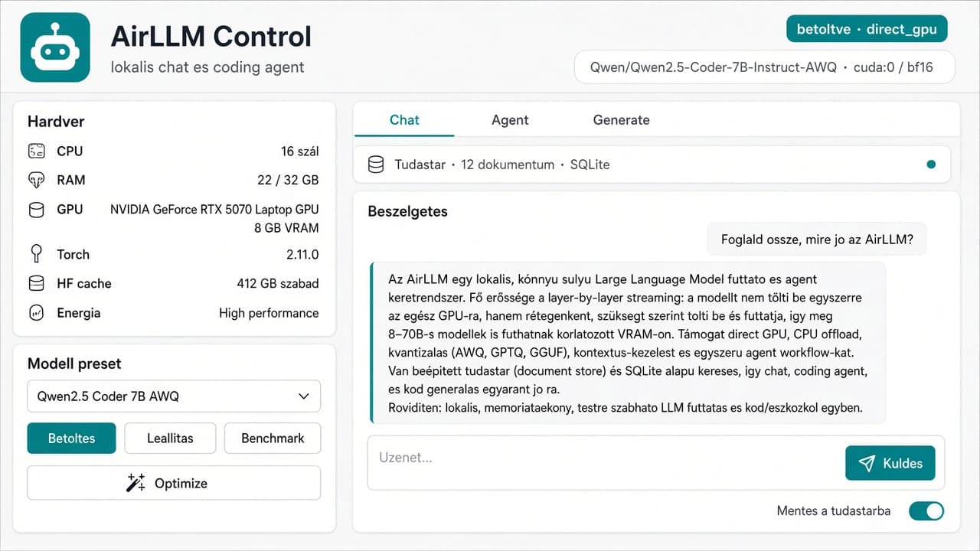Open the Qwen2.5 Coder 7B AWQ preset dropdown
Viewport: 980px width, 551px height.
pos(174,396)
